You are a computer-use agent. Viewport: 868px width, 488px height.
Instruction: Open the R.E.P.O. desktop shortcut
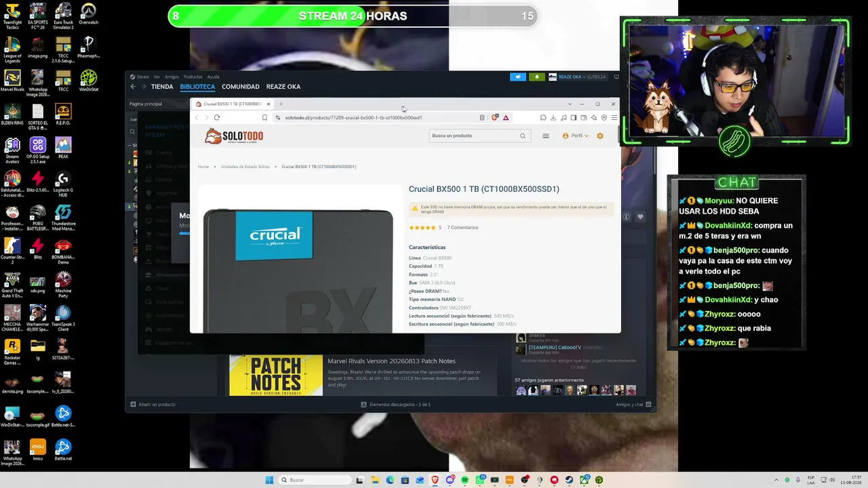tap(63, 115)
